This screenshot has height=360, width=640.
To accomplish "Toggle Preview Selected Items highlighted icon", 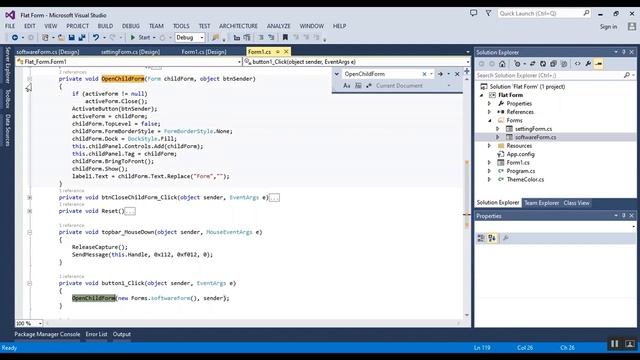I will (x=599, y=64).
